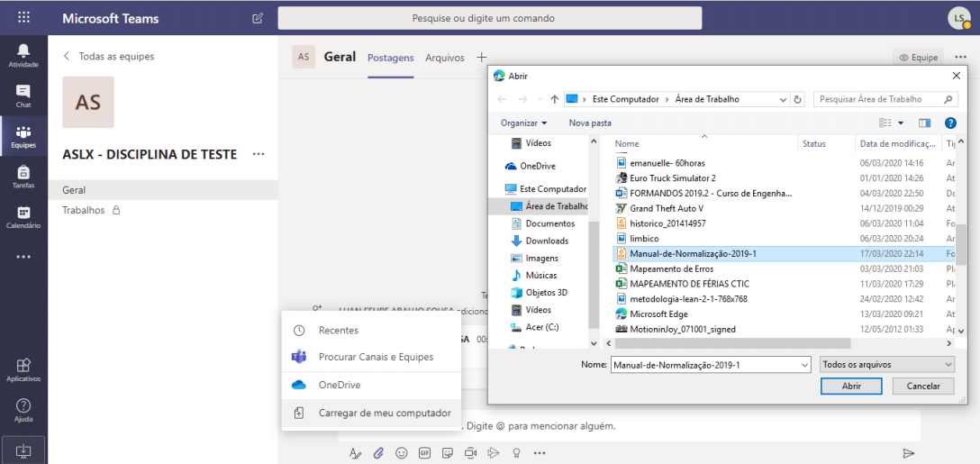Open channel more options ellipsis at top right
This screenshot has width=980, height=464.
point(960,57)
